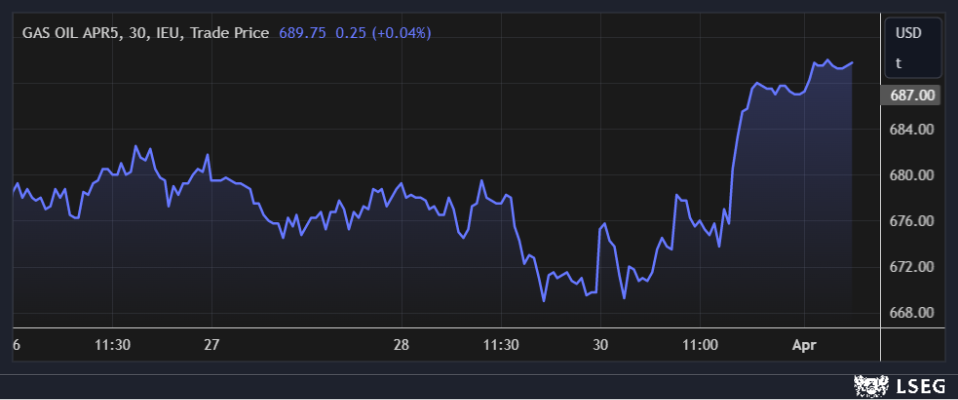Click the 11:30 label between 6 and 27
Screen dimensions: 958x400
113,344
